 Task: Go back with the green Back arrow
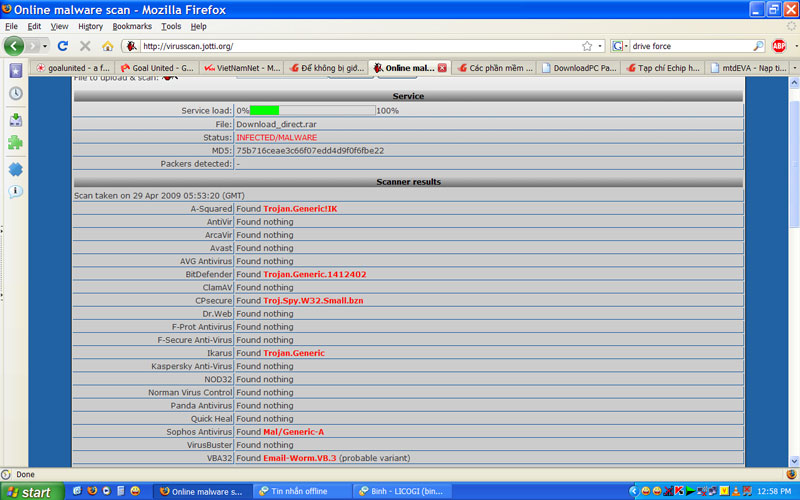coord(14,46)
